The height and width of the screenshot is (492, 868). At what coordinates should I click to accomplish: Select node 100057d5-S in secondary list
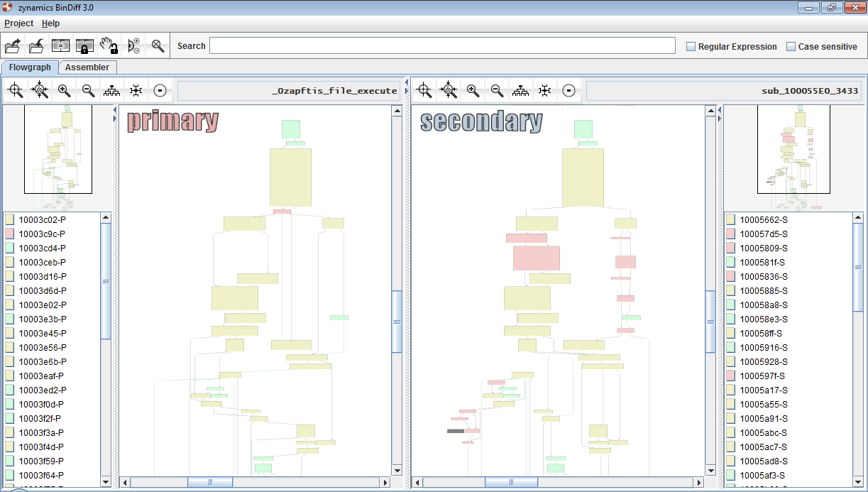tap(763, 234)
